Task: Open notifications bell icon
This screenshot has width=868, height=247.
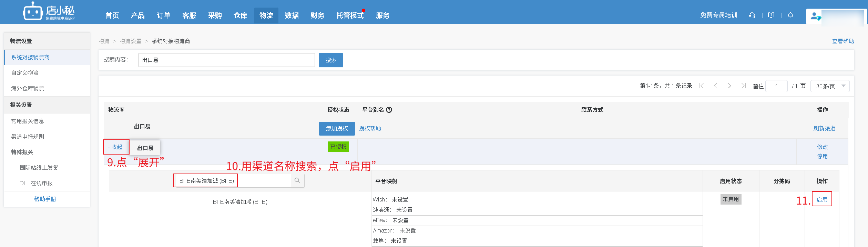Action: [790, 15]
